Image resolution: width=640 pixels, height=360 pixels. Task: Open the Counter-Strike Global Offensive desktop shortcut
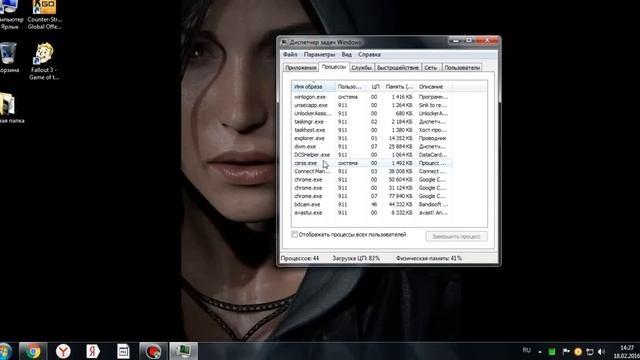[x=44, y=15]
